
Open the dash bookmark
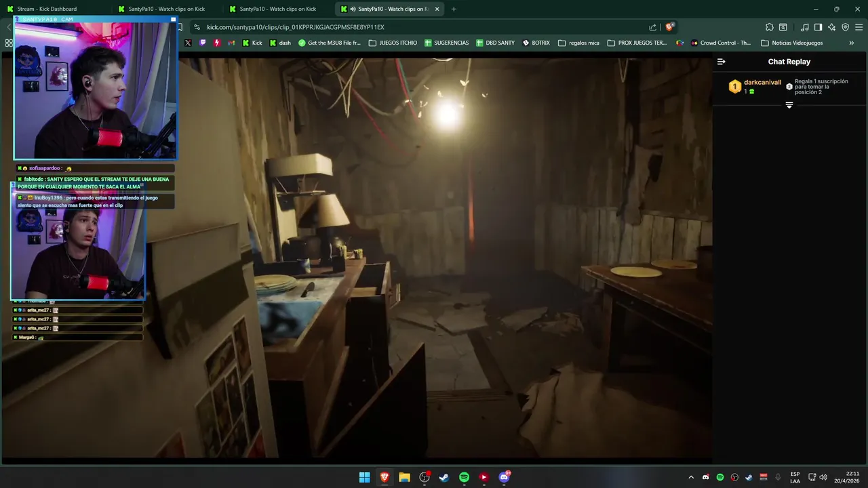[x=280, y=43]
